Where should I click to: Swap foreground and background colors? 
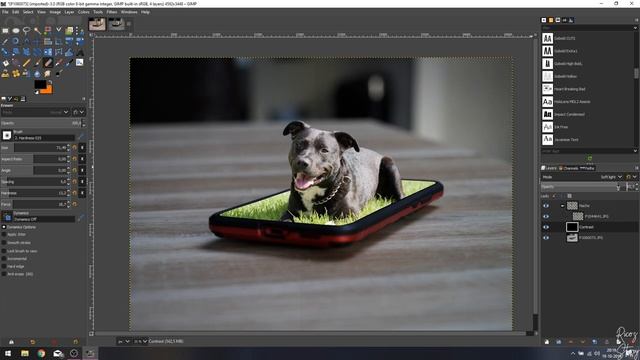(50, 82)
